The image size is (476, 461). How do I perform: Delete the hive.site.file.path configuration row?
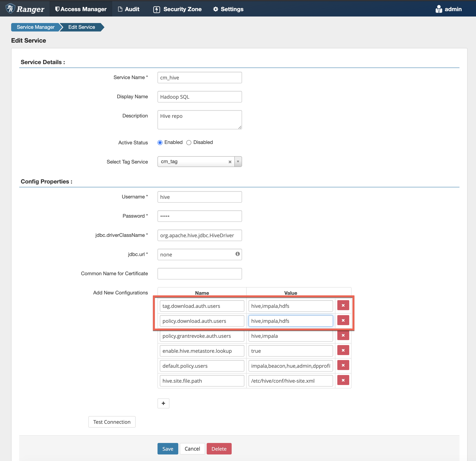coord(343,380)
